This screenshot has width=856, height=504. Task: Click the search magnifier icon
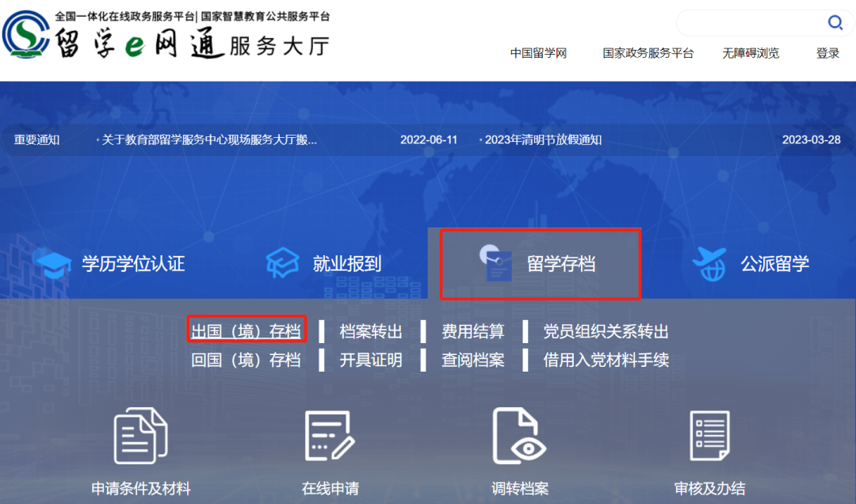[835, 23]
